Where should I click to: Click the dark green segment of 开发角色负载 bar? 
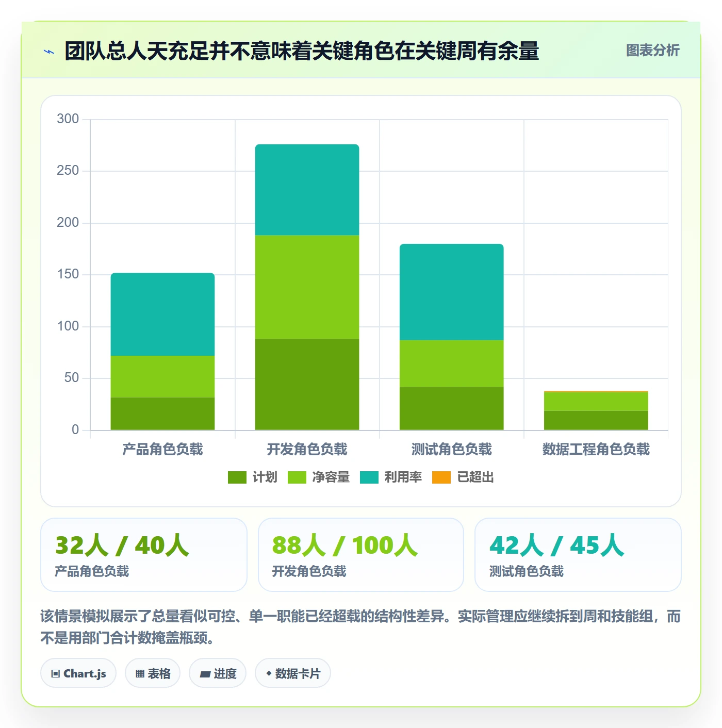tap(307, 385)
